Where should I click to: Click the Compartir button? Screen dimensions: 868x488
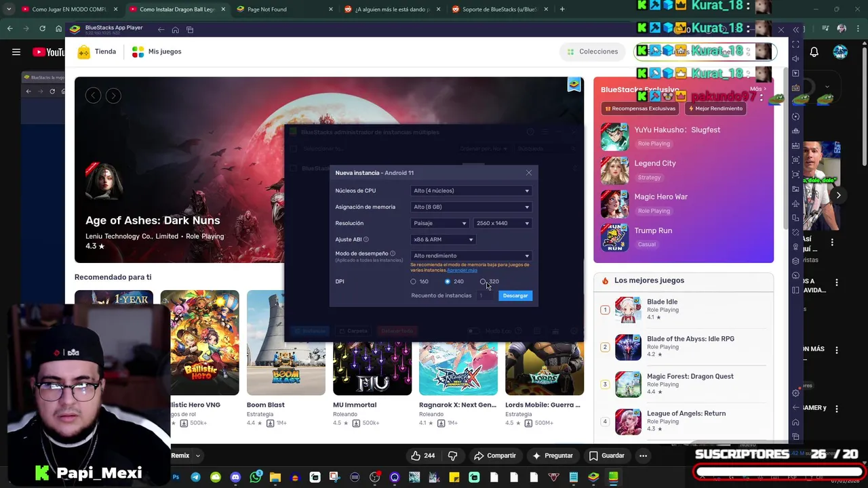pos(495,455)
